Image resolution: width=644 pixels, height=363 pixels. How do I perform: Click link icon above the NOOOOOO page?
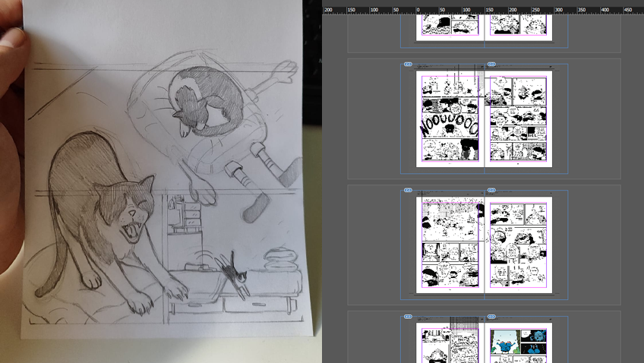point(408,64)
